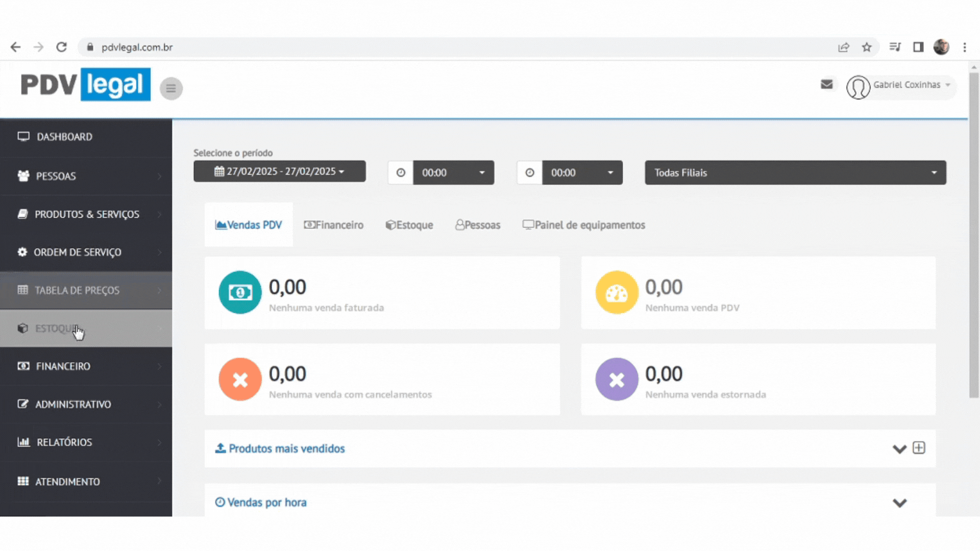Open the envelope messages icon

pos(826,85)
